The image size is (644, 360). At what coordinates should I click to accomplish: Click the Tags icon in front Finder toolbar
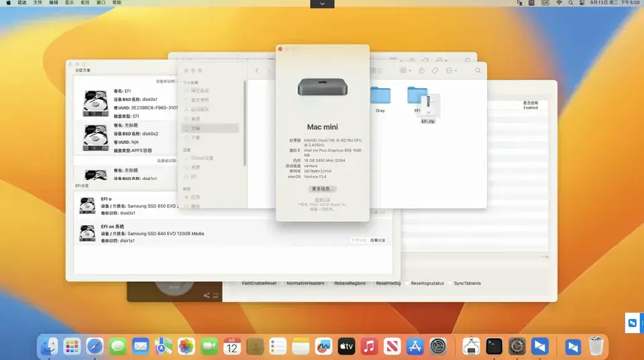435,71
